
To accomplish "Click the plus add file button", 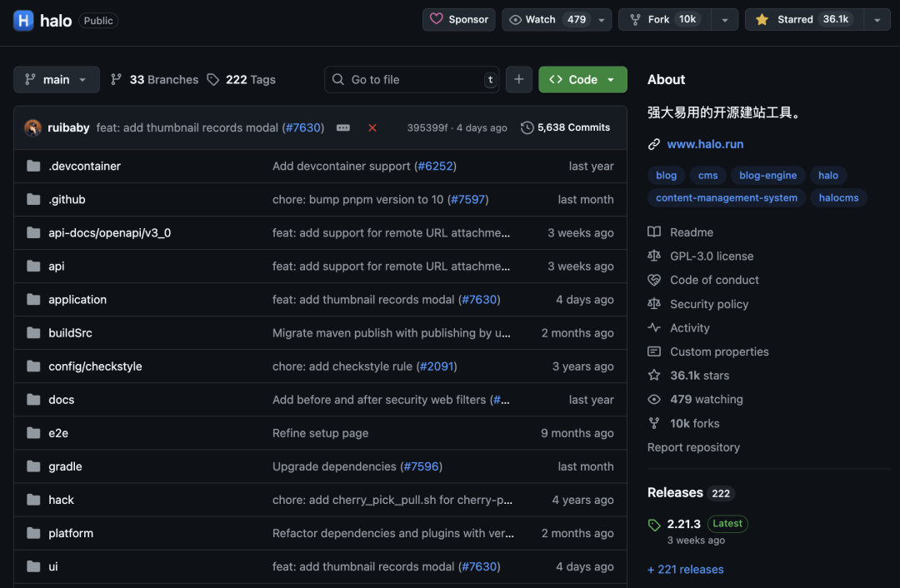I will point(519,80).
